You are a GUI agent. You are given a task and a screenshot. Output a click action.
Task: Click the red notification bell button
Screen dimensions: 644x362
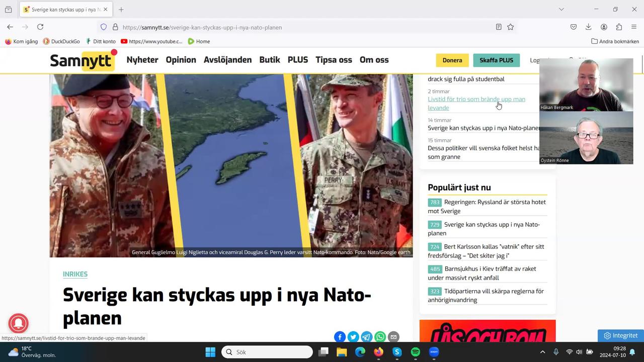click(x=19, y=323)
